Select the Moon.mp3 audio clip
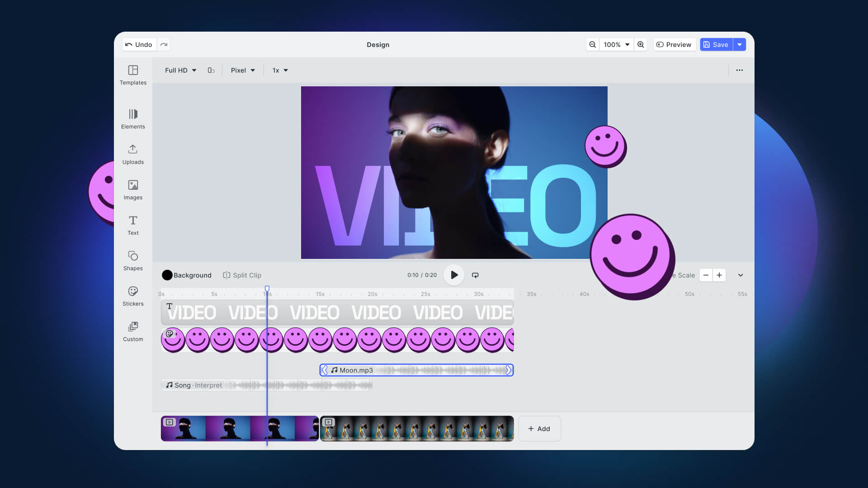 coord(416,370)
